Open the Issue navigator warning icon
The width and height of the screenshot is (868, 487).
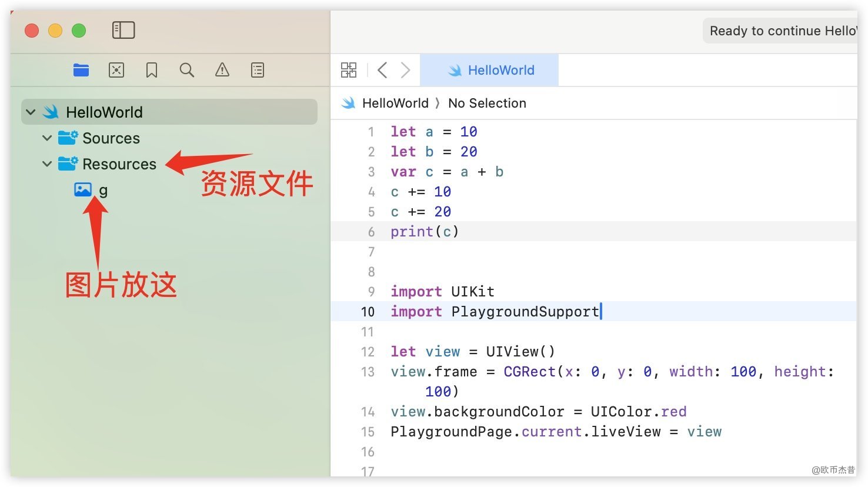tap(222, 71)
